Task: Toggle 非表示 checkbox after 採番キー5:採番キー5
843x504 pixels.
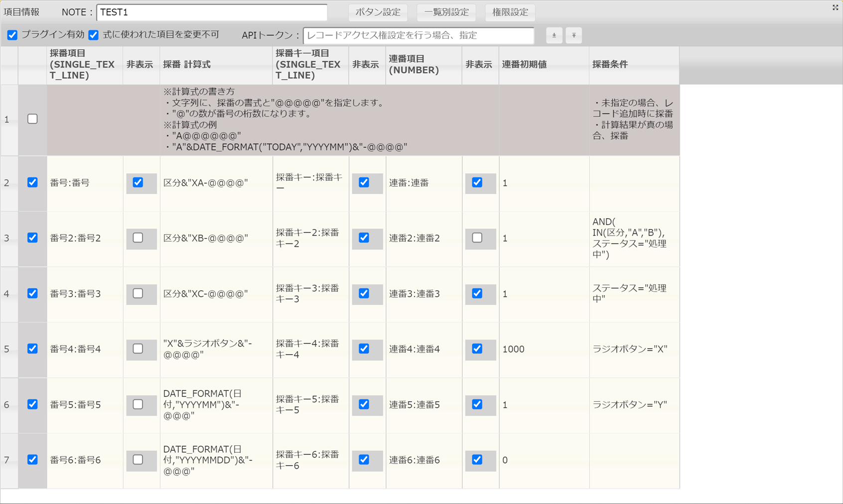Action: pos(364,404)
